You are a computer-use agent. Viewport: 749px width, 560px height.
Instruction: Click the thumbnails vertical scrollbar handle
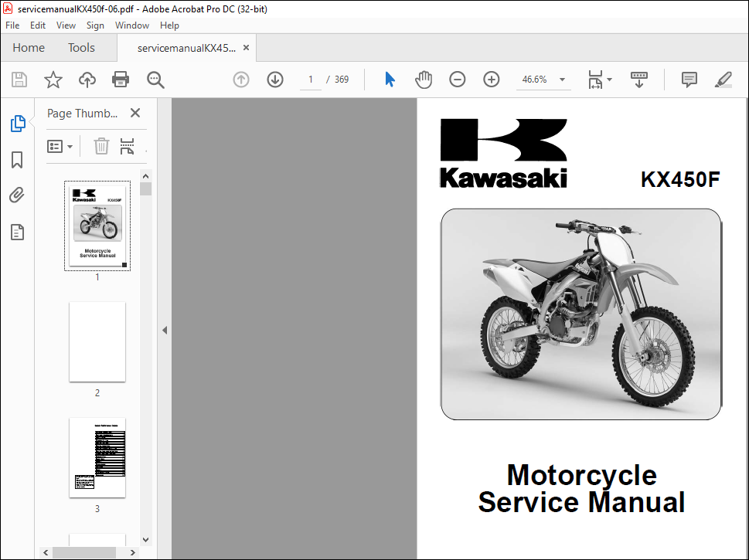point(145,189)
